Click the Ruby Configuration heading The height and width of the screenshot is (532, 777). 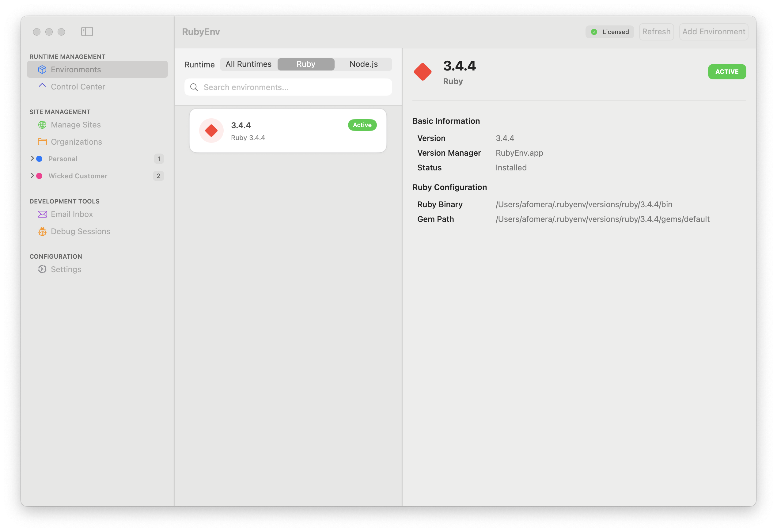point(449,187)
